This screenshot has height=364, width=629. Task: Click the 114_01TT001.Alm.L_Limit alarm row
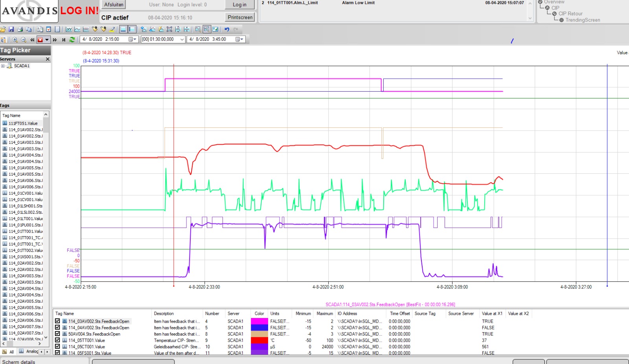pos(393,3)
